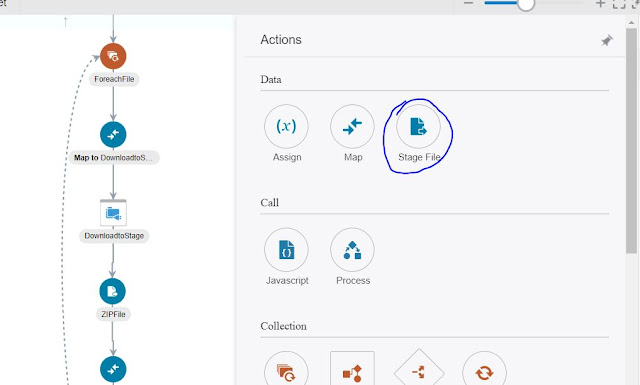Click the Actions panel title
The image size is (640, 385).
(281, 40)
